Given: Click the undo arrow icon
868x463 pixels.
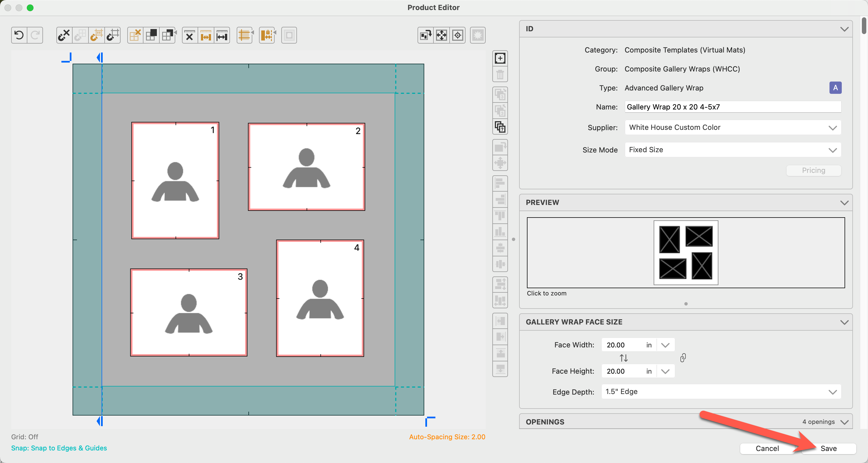Looking at the screenshot, I should [19, 35].
